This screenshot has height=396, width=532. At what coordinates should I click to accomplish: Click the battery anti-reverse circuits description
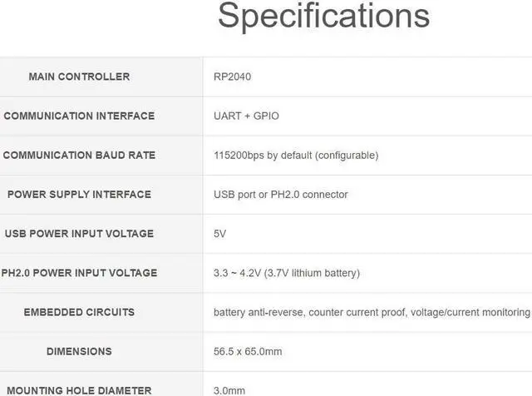coord(372,312)
